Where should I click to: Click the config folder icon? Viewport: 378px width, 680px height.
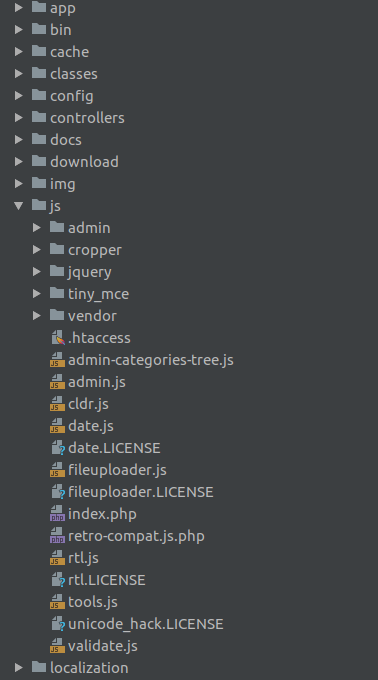tap(39, 95)
